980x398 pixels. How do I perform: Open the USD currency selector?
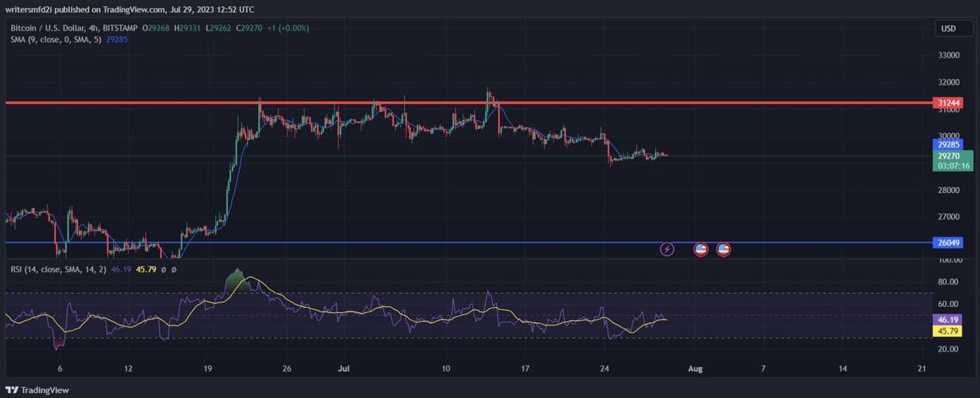coord(948,28)
